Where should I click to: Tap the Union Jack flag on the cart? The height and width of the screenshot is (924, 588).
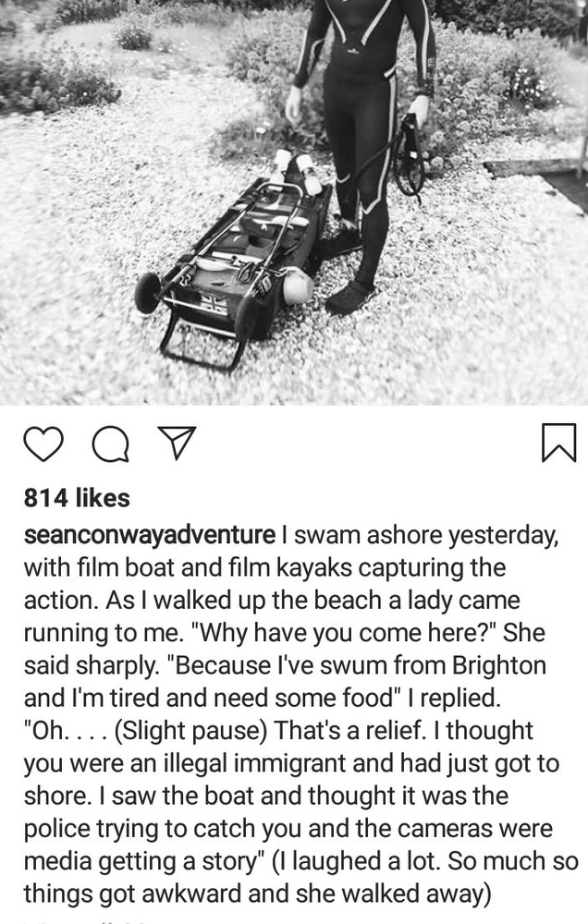pyautogui.click(x=214, y=305)
